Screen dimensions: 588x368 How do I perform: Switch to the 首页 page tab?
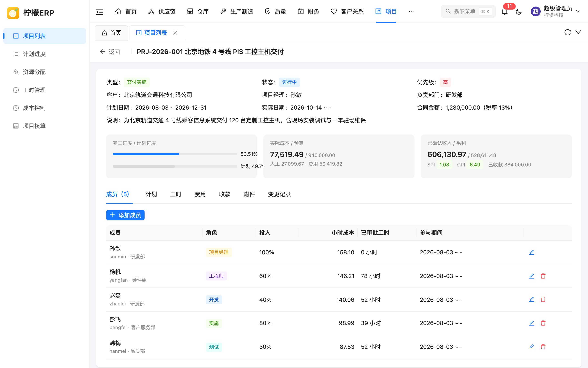click(x=111, y=33)
